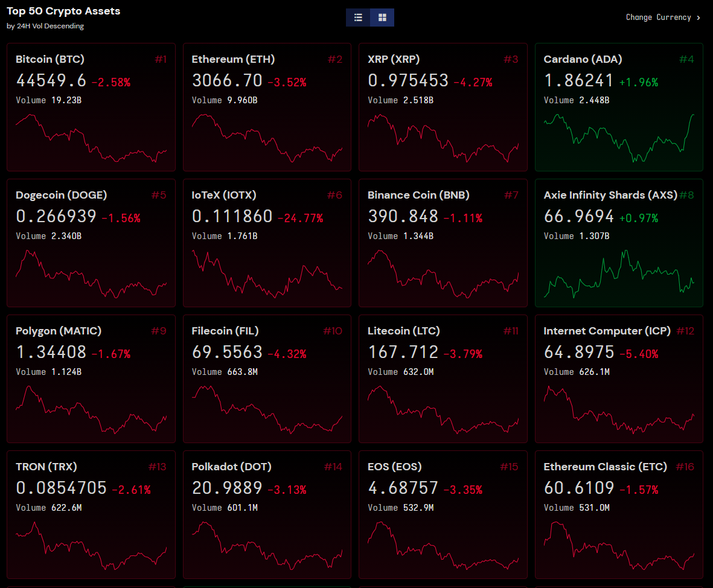
Task: Open the XRP (XRP) card title
Action: coord(394,59)
